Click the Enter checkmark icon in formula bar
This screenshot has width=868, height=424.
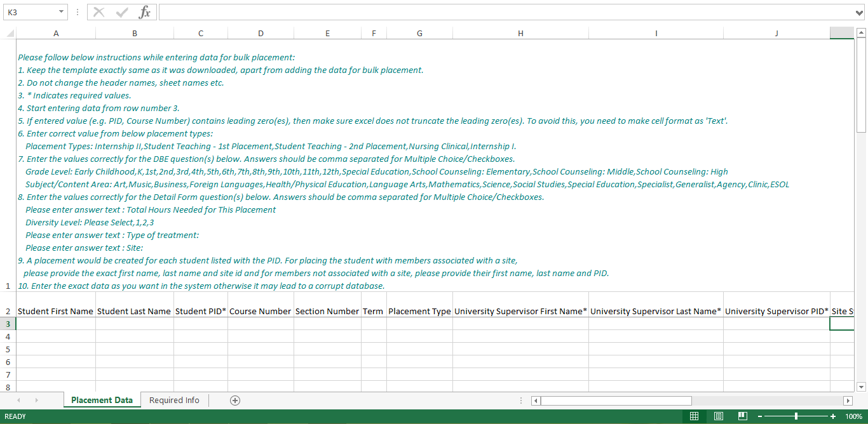point(122,12)
